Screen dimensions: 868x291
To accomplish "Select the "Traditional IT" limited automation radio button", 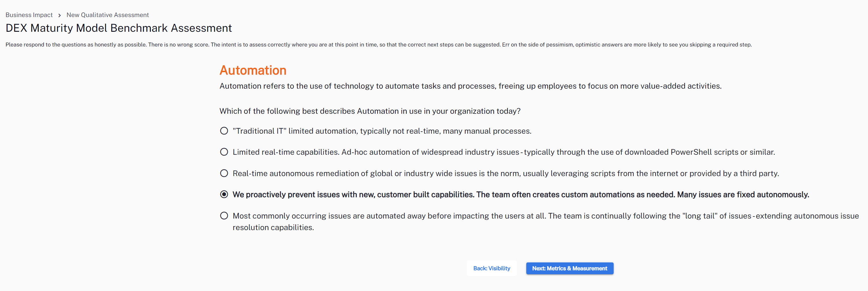I will [224, 131].
